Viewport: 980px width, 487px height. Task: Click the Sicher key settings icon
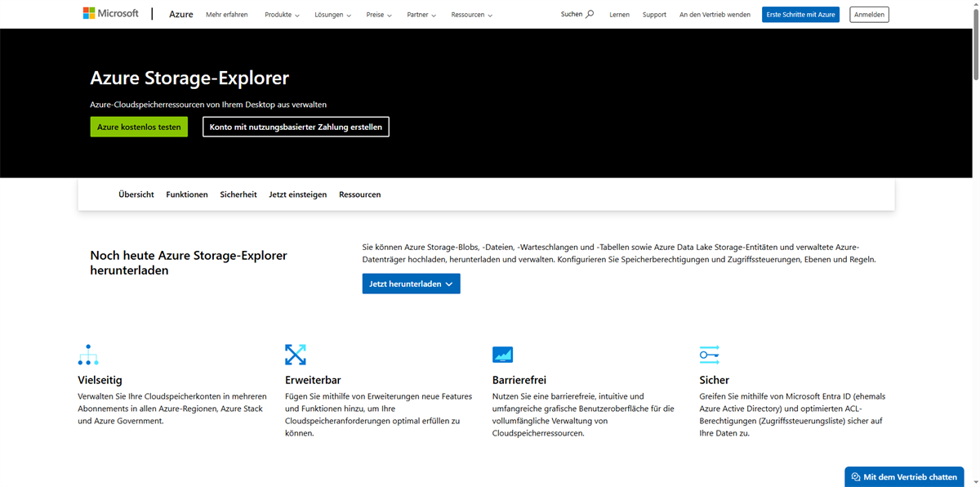point(710,355)
